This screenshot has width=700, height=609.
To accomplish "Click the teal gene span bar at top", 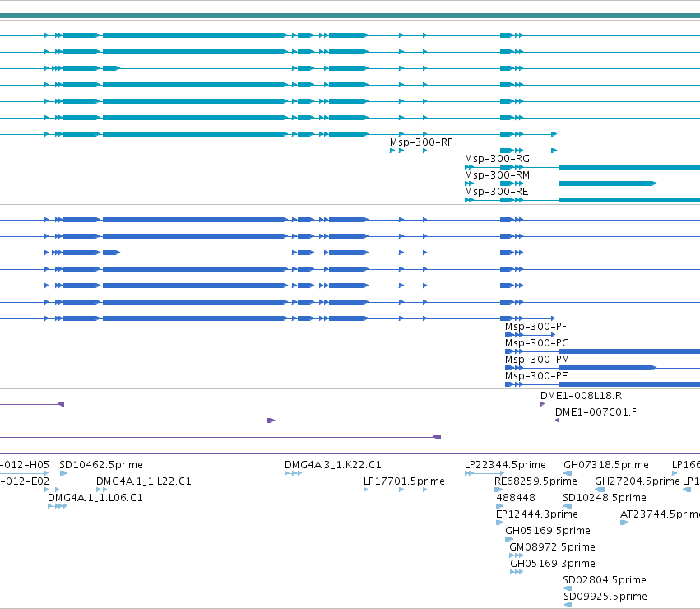I will [350, 16].
